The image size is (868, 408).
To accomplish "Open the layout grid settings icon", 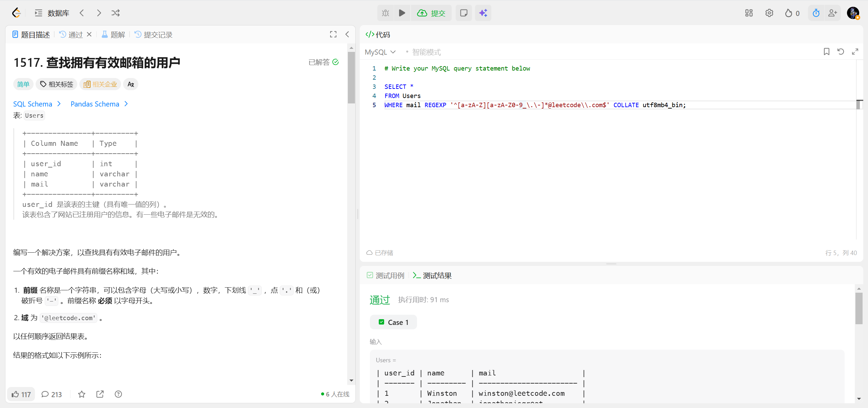I will tap(749, 13).
